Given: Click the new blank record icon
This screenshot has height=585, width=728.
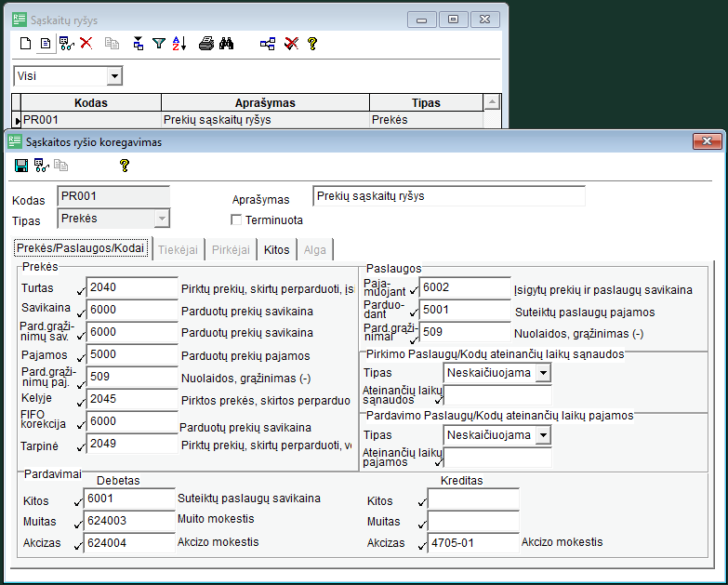Looking at the screenshot, I should coord(27,43).
